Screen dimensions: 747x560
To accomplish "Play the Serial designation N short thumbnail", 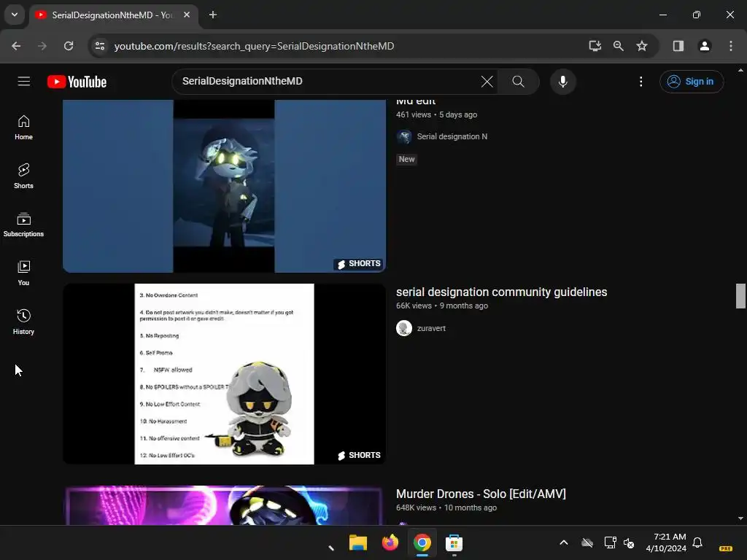I will click(224, 186).
